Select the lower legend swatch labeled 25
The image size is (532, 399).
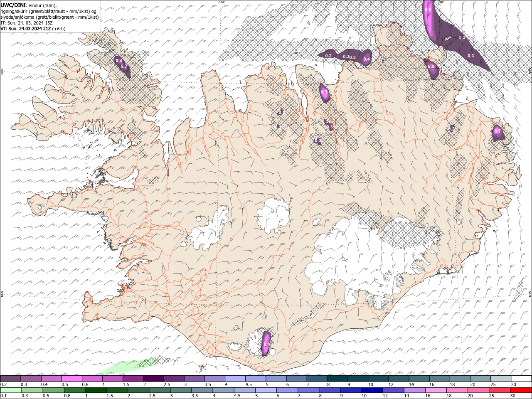(499, 390)
